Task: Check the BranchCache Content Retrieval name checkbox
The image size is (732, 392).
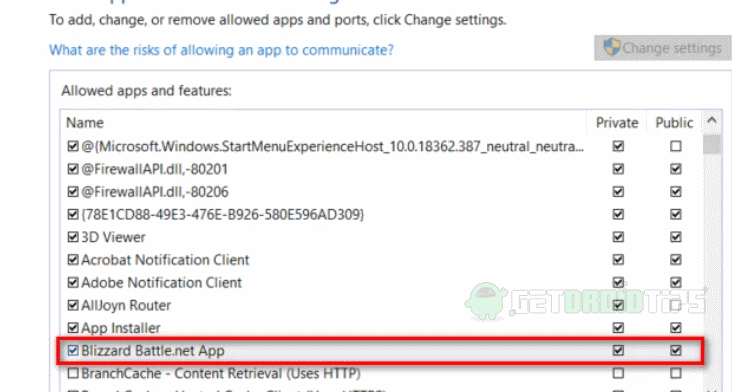Action: [73, 373]
